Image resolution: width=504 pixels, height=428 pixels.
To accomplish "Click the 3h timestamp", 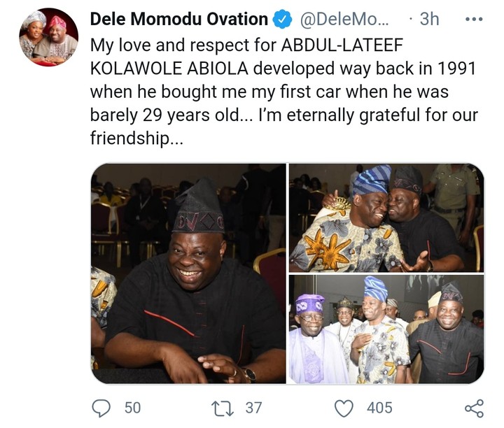I will coord(428,20).
